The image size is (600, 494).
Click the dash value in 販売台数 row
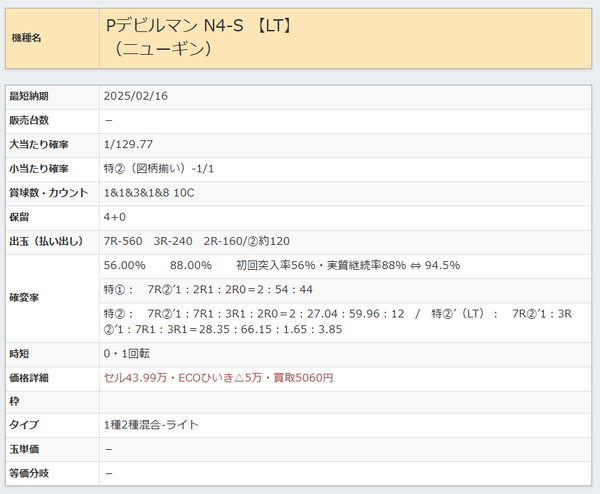[x=109, y=121]
